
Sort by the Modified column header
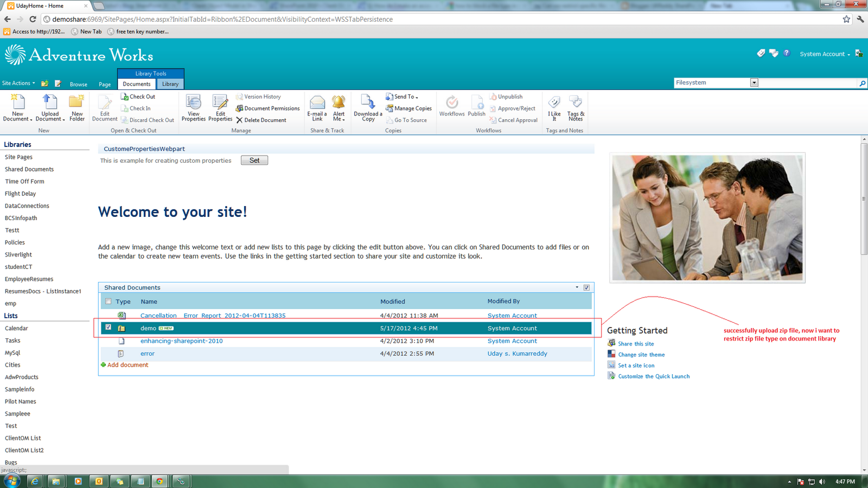[393, 301]
